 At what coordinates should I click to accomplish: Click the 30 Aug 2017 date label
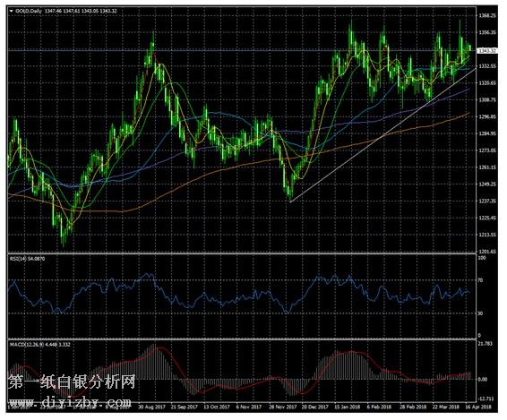point(151,407)
